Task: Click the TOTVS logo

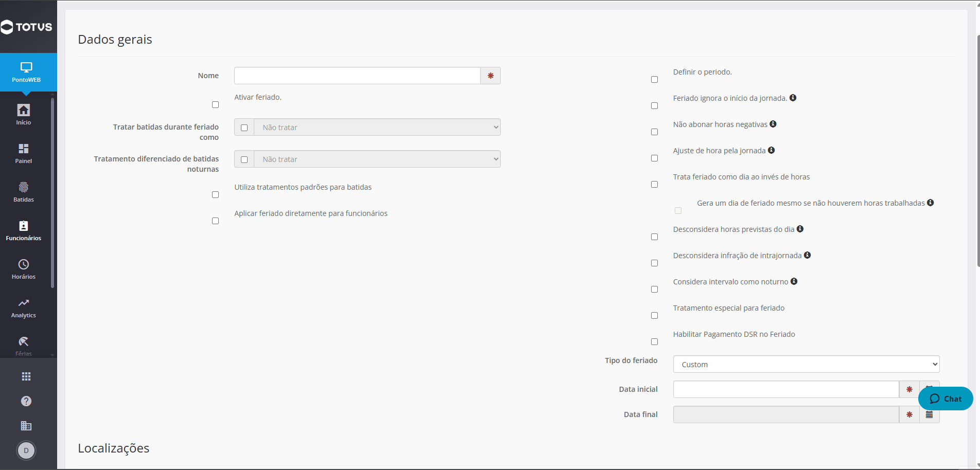Action: pos(26,27)
